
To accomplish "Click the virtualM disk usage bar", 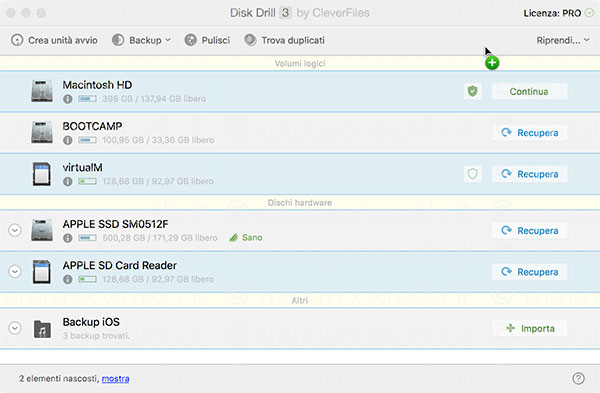I will (87, 181).
